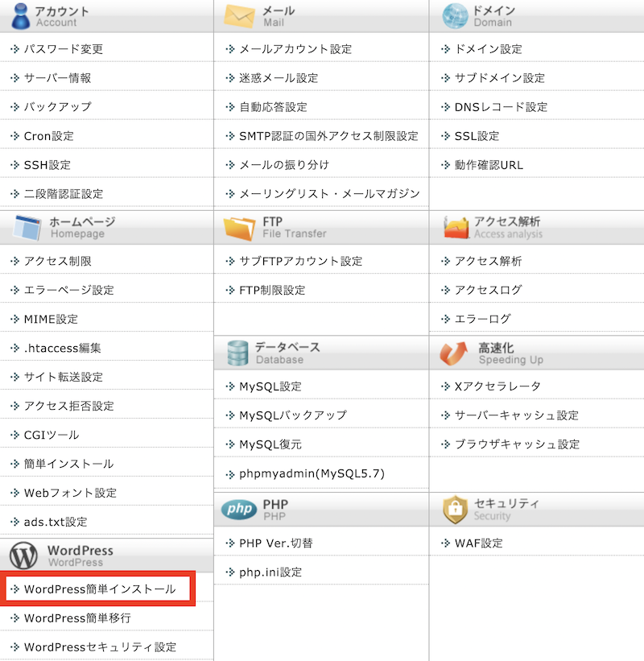Open サブドメイン設定

click(x=500, y=78)
